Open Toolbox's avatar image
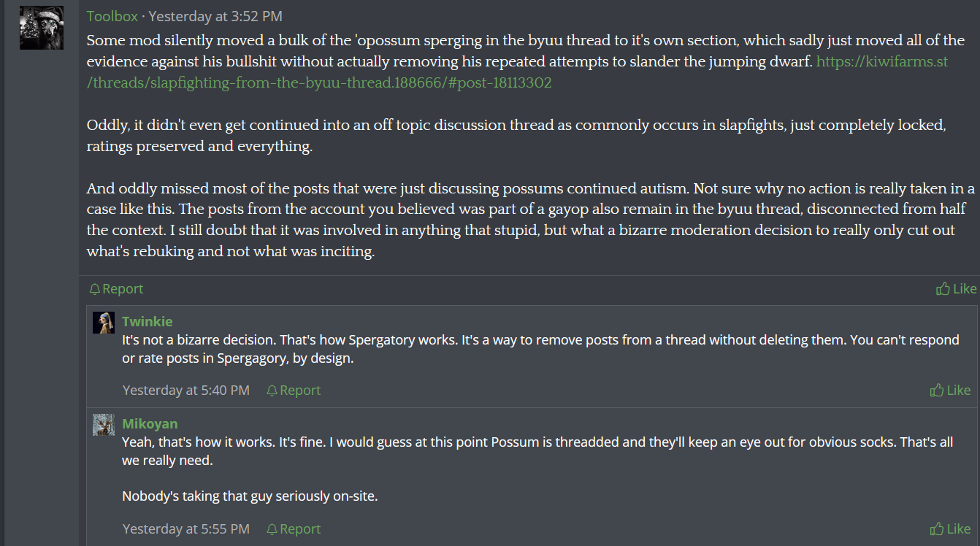 [42, 28]
